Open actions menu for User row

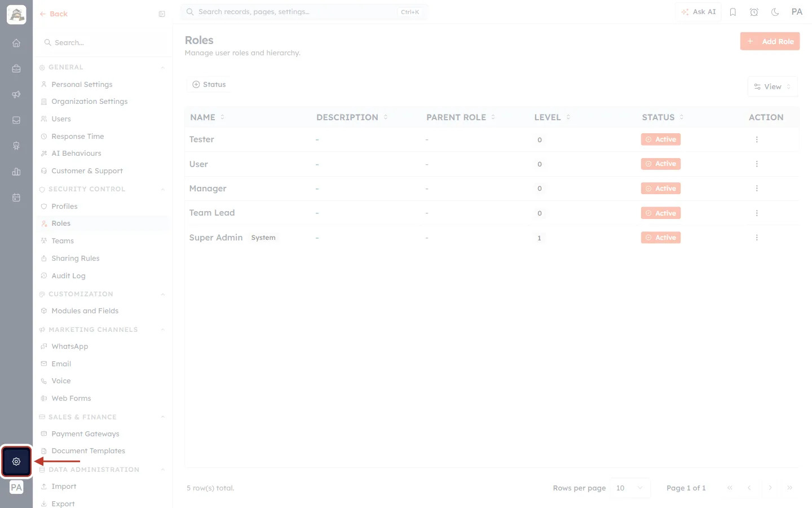point(757,164)
